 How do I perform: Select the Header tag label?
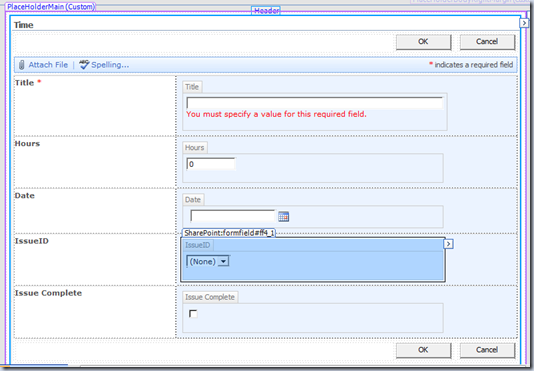coord(266,11)
